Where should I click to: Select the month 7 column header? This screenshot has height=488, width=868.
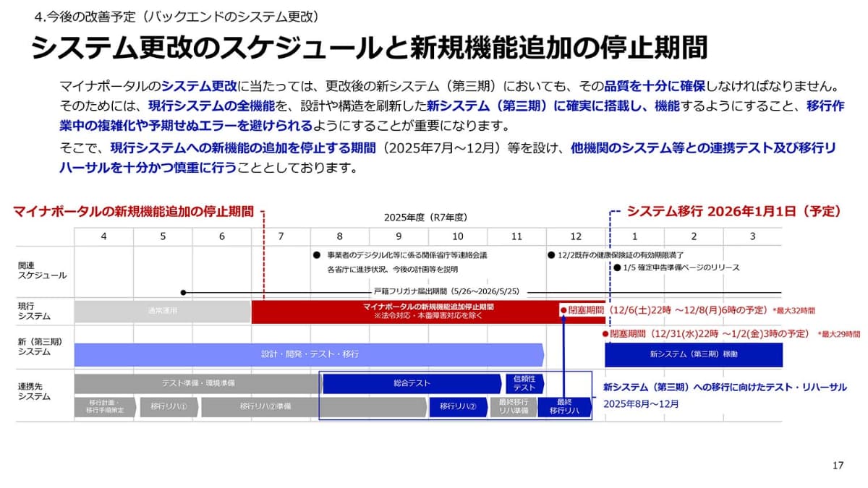281,237
